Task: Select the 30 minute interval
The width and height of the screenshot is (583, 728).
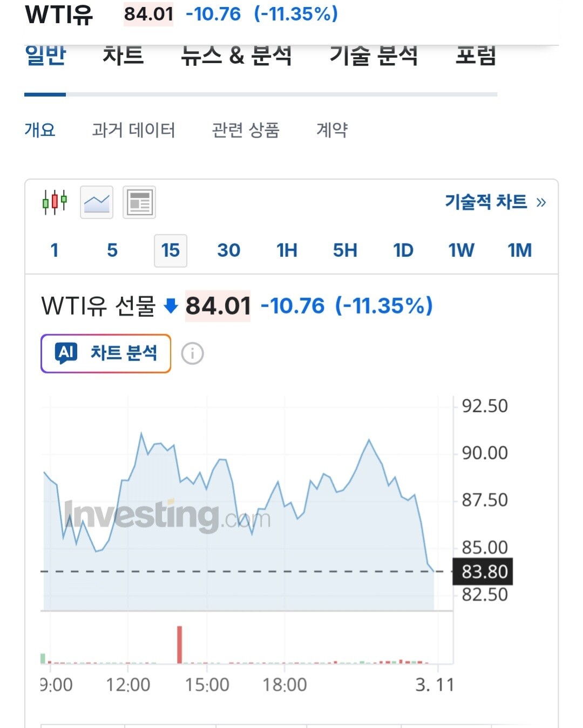Action: tap(228, 250)
